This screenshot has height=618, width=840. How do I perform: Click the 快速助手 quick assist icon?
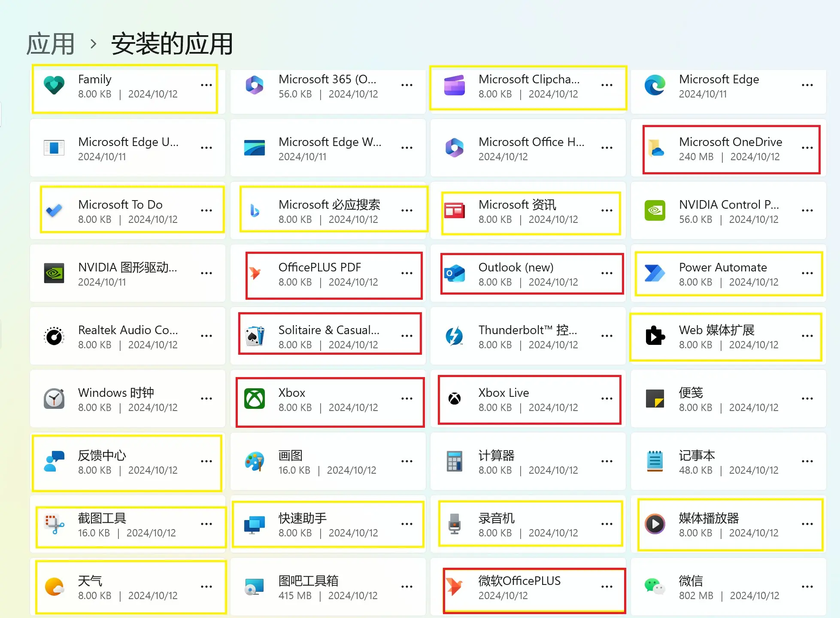coord(255,524)
